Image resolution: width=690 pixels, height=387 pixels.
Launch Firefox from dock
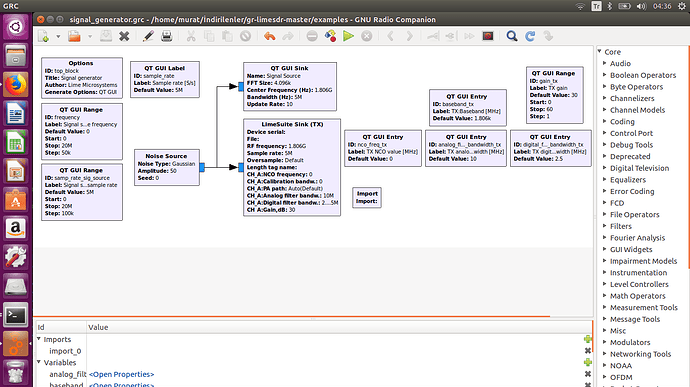click(16, 85)
